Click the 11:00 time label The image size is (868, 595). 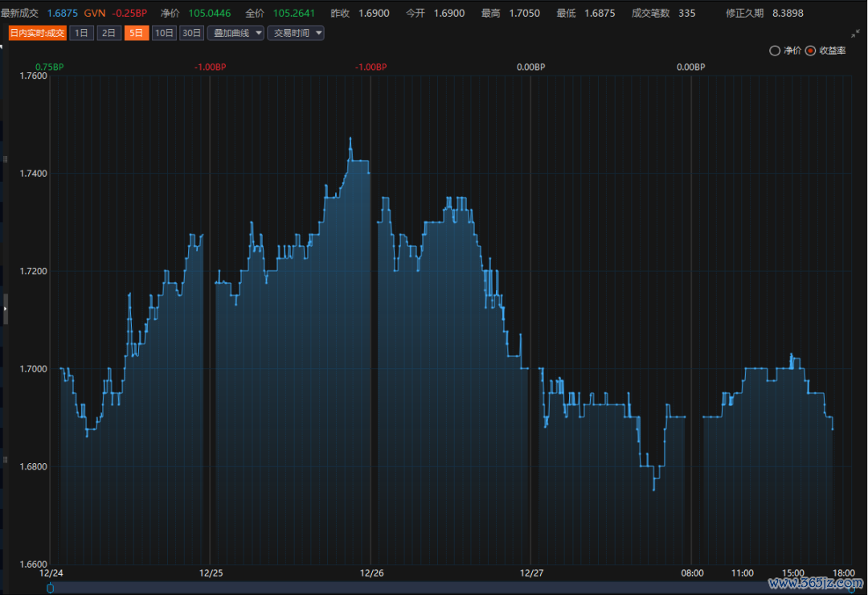[x=743, y=572]
